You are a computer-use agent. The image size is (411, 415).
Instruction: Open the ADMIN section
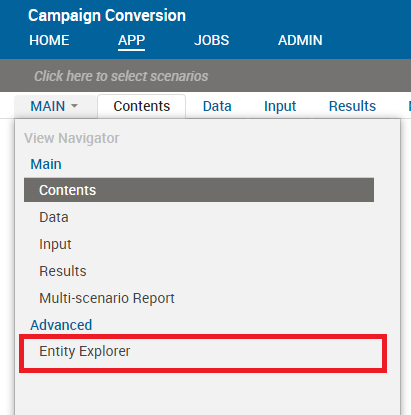point(300,40)
